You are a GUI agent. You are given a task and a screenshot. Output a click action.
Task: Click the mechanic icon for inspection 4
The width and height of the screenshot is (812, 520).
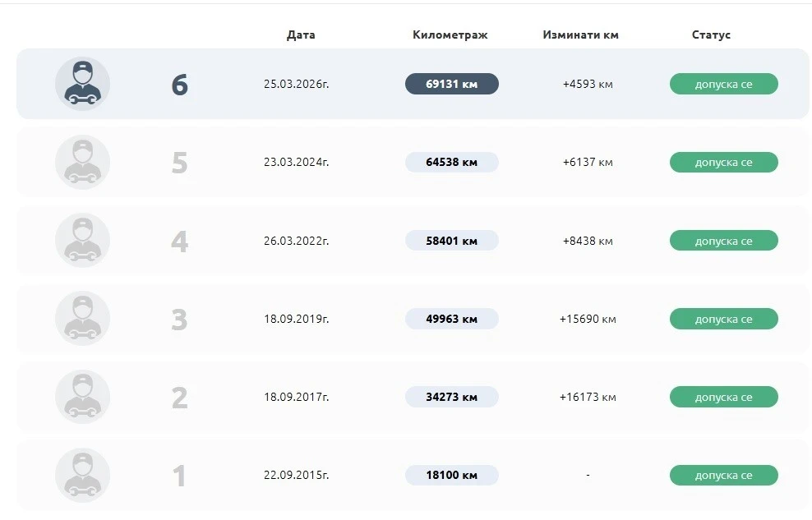pyautogui.click(x=82, y=241)
